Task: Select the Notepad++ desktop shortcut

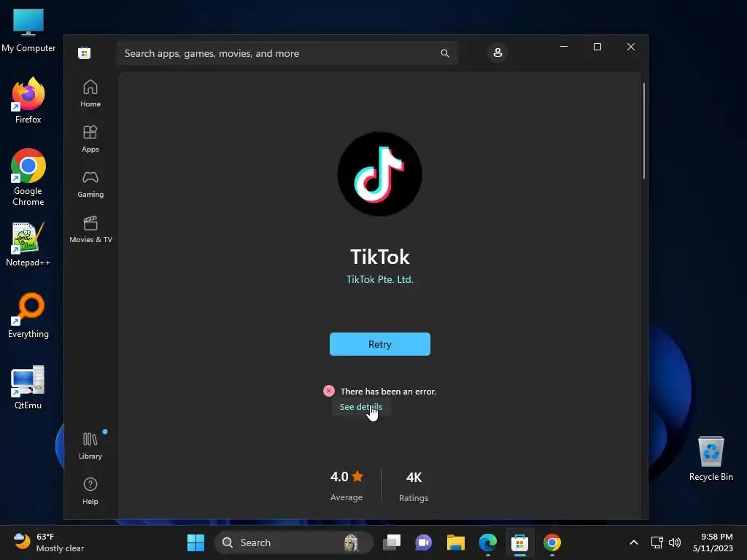Action: pos(28,244)
